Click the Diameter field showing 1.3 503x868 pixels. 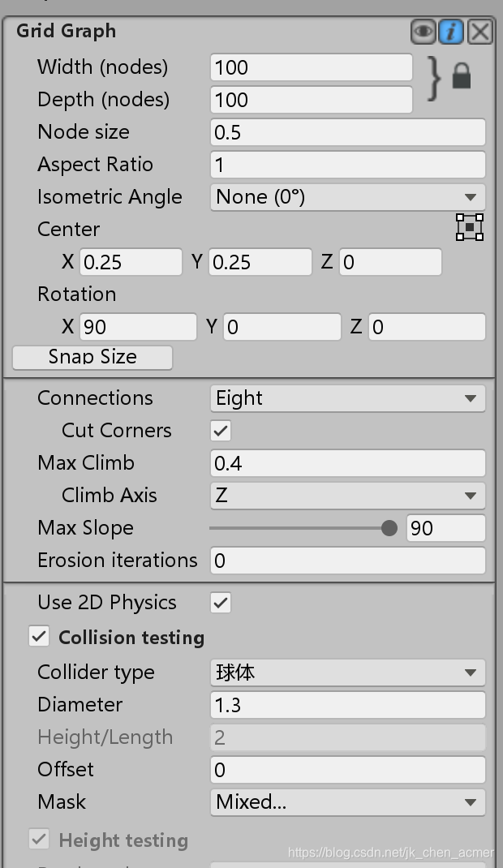347,704
